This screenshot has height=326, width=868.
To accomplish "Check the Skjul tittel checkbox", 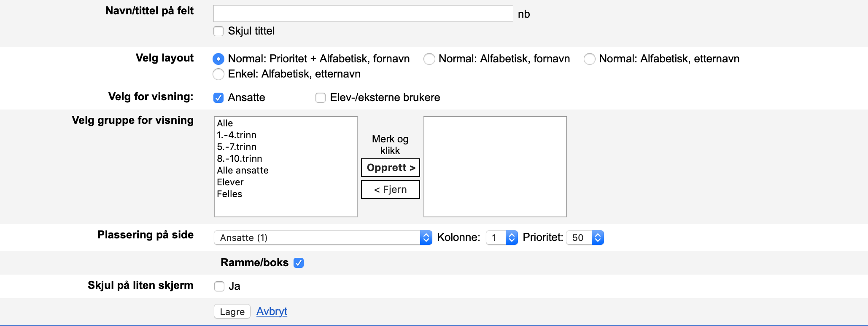I will coord(218,31).
